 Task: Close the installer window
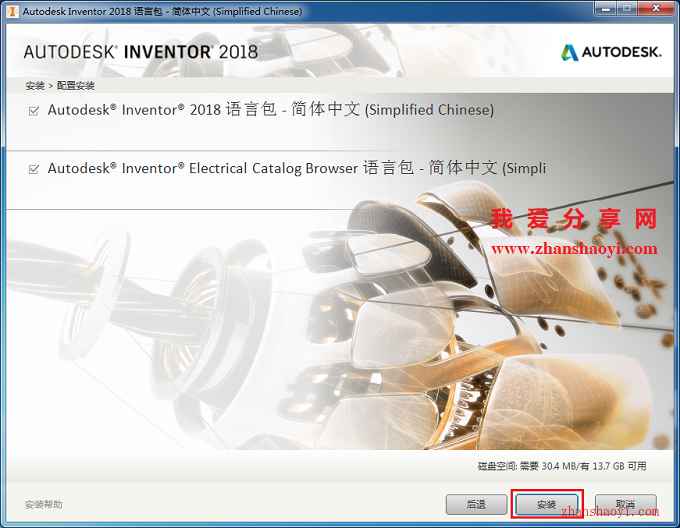[656, 8]
